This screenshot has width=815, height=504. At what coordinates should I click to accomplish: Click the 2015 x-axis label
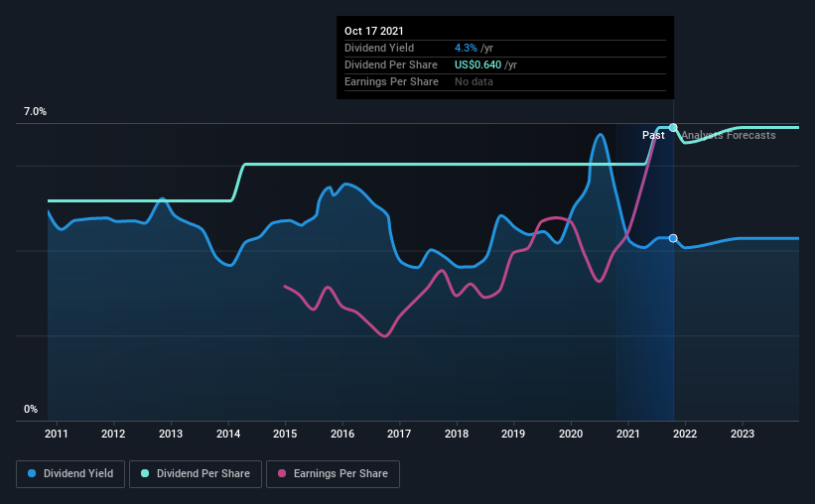[285, 434]
